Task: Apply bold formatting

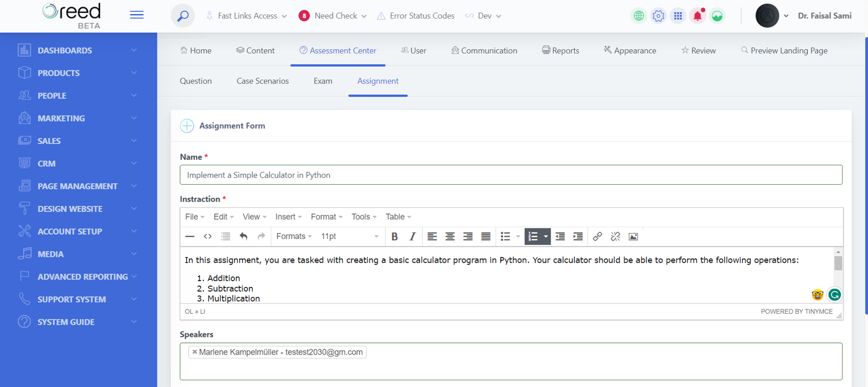Action: point(394,236)
